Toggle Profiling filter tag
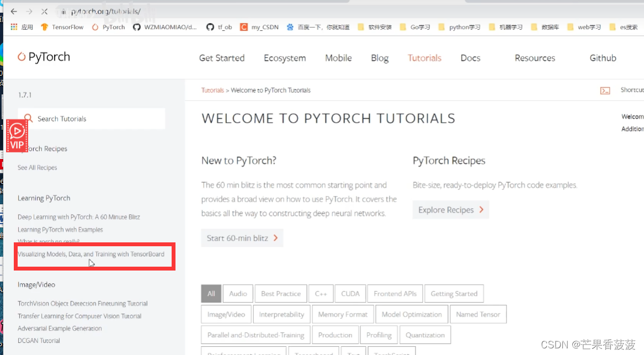Screen dimensions: 644x355 tap(379, 335)
